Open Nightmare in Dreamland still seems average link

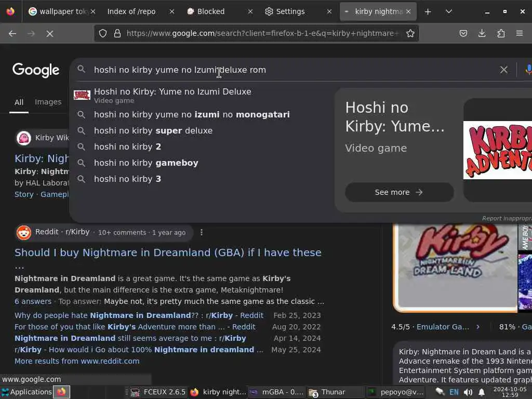(x=130, y=338)
